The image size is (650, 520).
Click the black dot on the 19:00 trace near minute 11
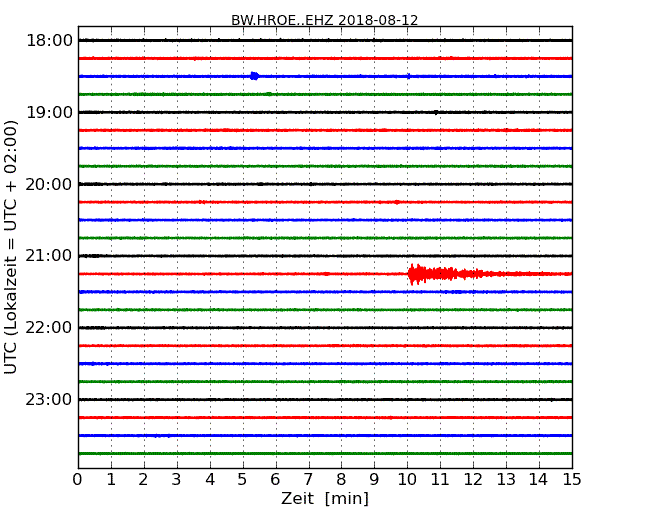pos(436,112)
